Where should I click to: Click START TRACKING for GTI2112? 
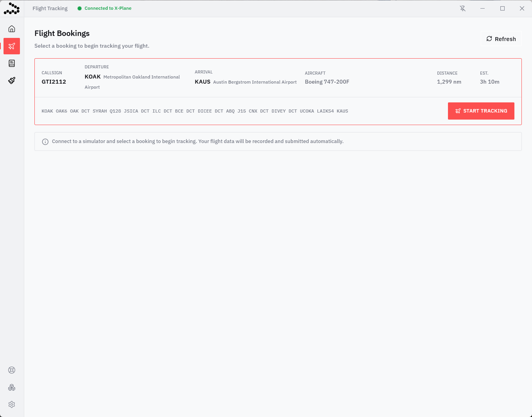[481, 111]
